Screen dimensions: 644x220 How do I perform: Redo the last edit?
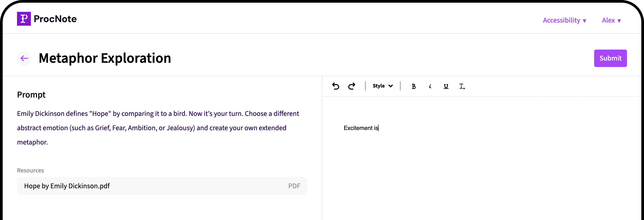(x=352, y=86)
